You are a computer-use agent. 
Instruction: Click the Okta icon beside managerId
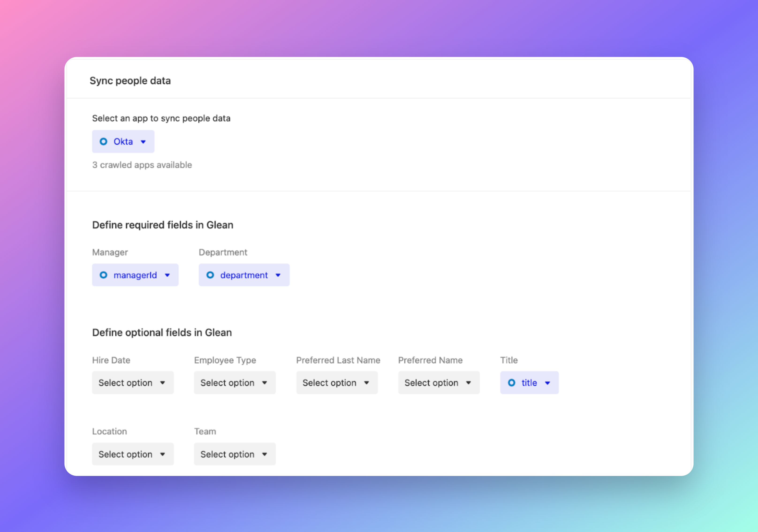pyautogui.click(x=103, y=275)
